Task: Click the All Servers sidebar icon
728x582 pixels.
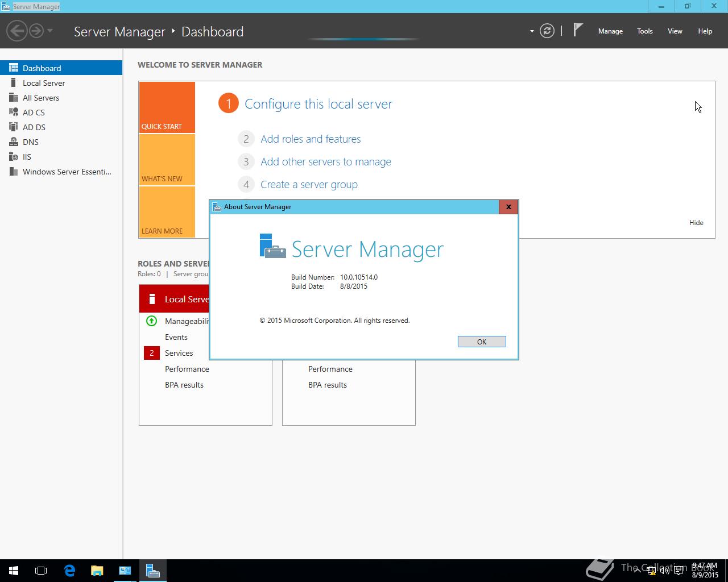Action: (14, 97)
